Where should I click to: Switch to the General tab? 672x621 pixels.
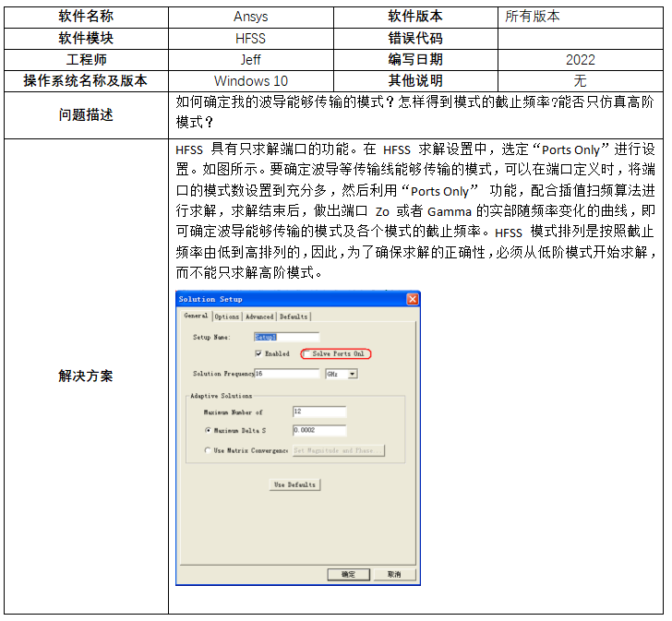pyautogui.click(x=195, y=316)
